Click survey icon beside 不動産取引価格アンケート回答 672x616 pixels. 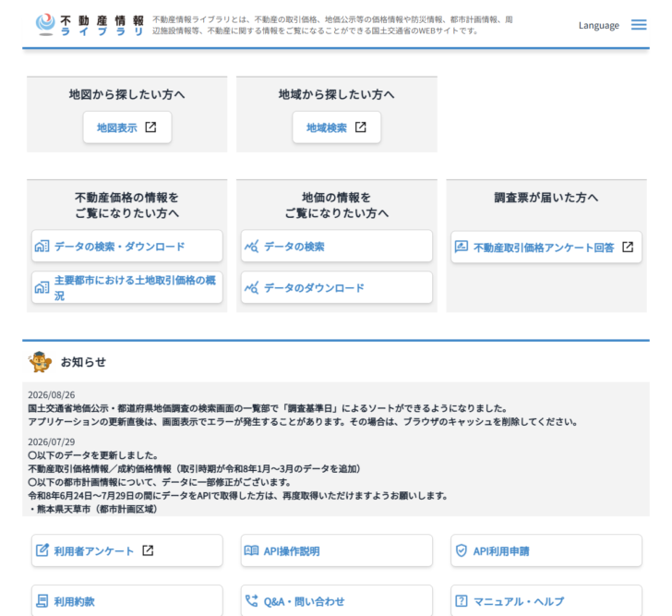(462, 247)
